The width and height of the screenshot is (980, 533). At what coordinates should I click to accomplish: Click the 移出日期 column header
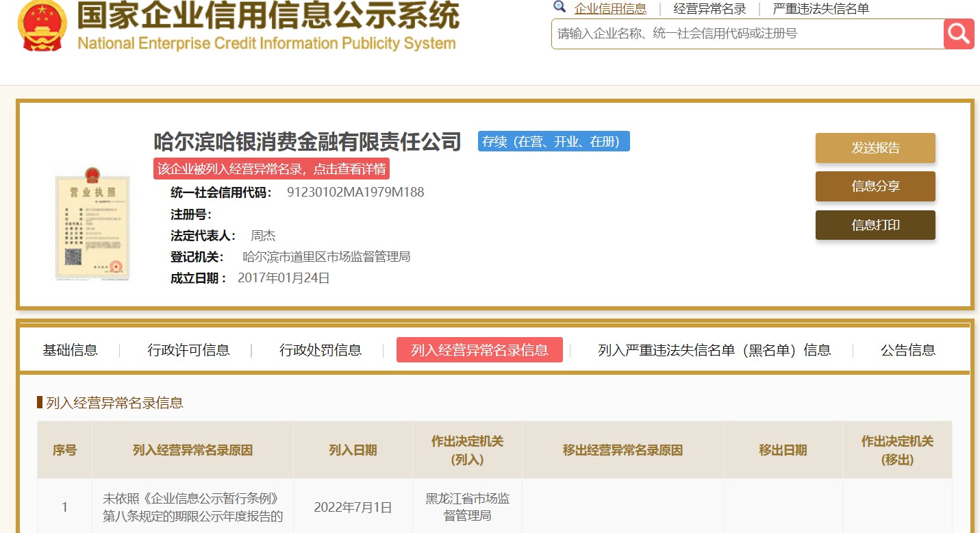pos(783,450)
